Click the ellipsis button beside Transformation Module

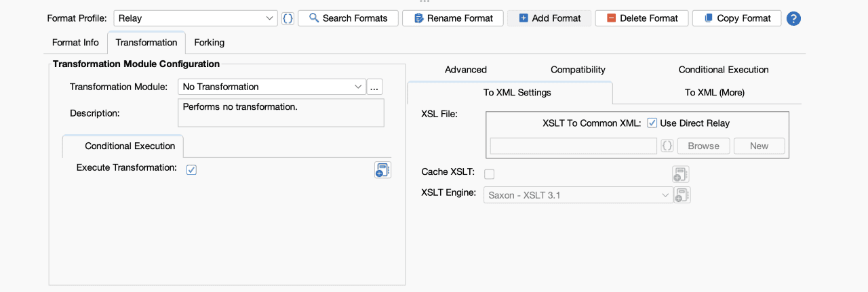375,87
